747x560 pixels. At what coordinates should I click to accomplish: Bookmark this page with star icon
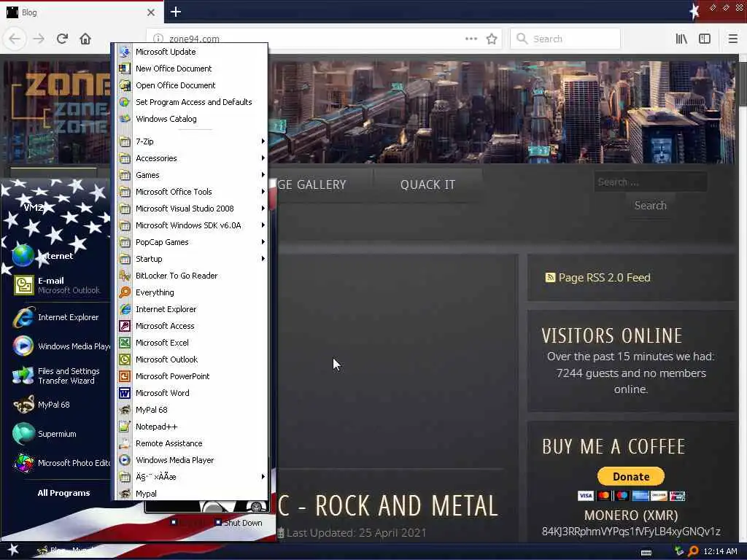[492, 39]
